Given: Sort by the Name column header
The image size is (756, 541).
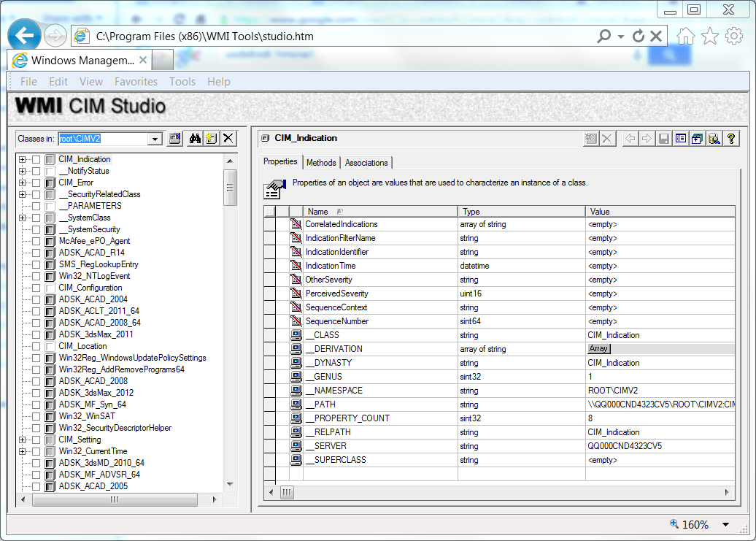Looking at the screenshot, I should pyautogui.click(x=380, y=212).
